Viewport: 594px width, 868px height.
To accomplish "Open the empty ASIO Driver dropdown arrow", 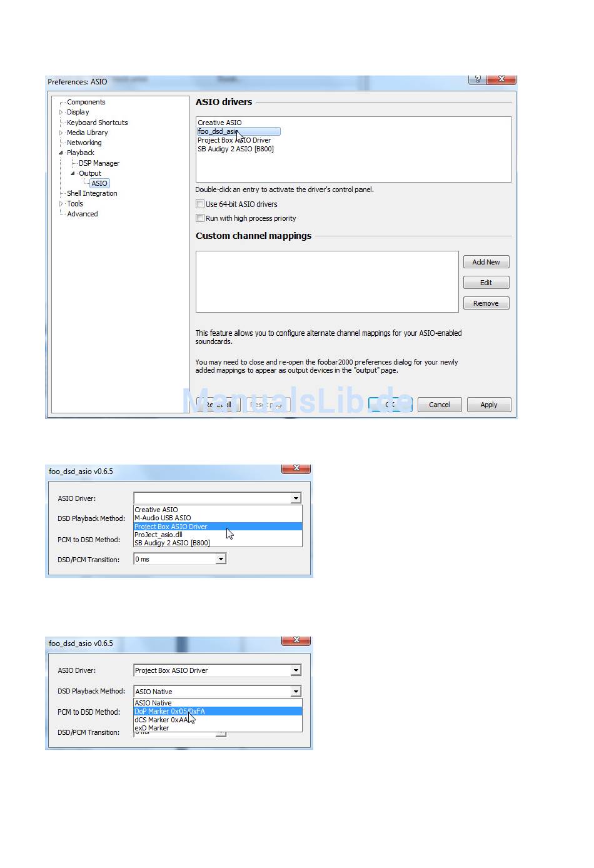I will coord(296,498).
